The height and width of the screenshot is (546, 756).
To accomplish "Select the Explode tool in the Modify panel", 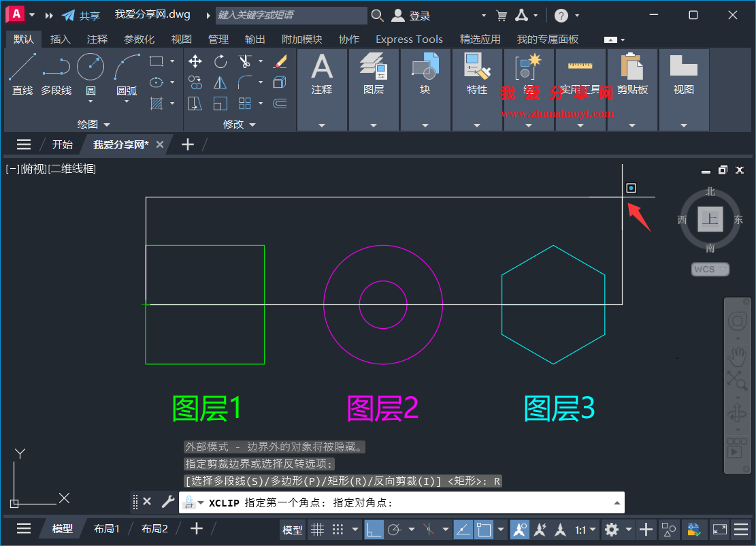I will 280,82.
